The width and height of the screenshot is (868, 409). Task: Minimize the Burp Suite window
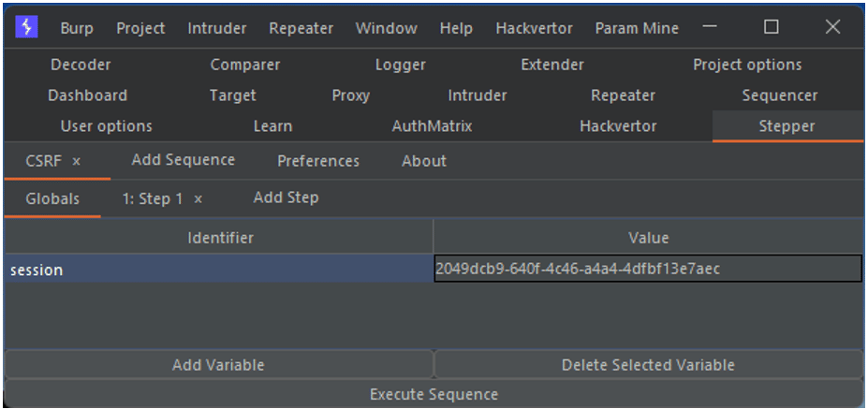click(x=709, y=27)
